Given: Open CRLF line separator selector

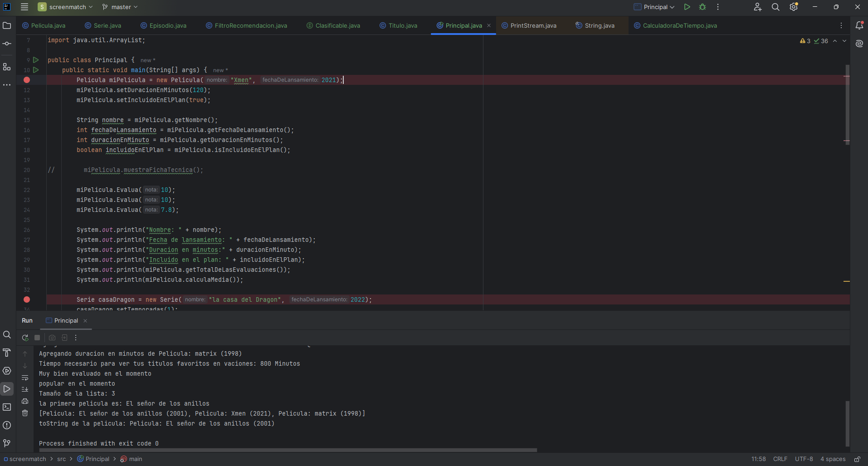Looking at the screenshot, I should click(x=780, y=459).
